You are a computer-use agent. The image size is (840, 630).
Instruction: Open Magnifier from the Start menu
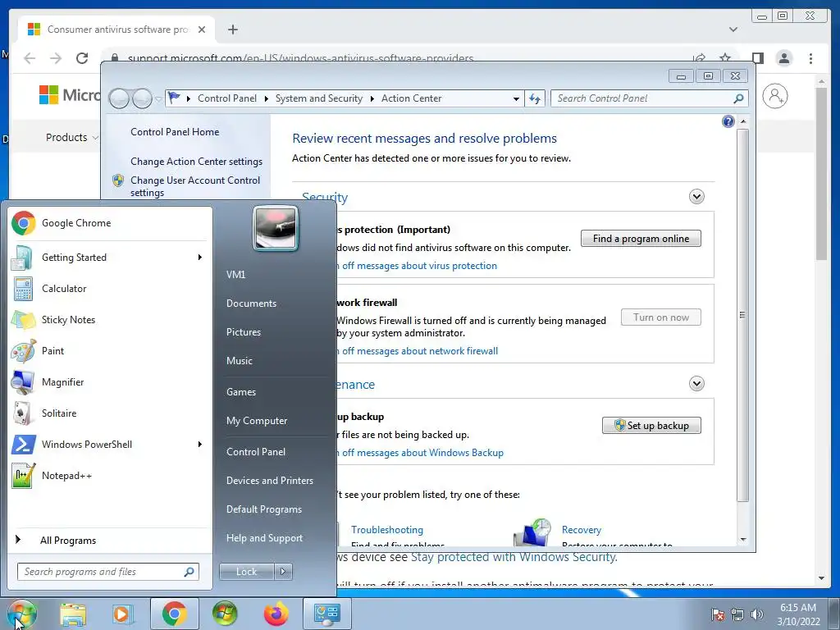(110, 382)
